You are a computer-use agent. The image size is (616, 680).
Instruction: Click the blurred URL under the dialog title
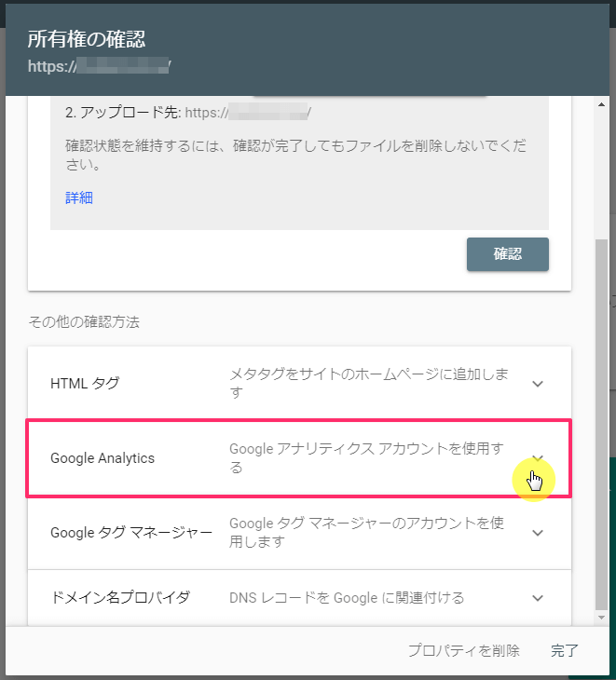pos(100,66)
